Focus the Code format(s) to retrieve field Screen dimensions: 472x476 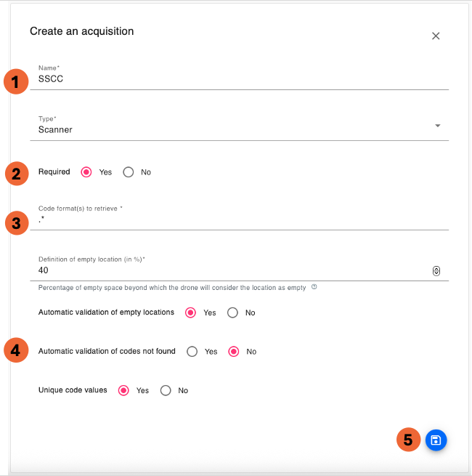point(232,219)
